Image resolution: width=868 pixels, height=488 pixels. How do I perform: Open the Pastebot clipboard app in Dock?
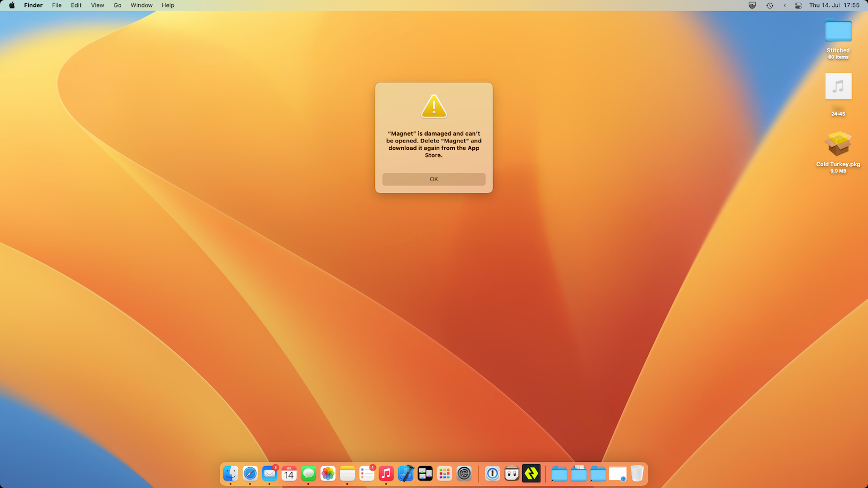[512, 473]
